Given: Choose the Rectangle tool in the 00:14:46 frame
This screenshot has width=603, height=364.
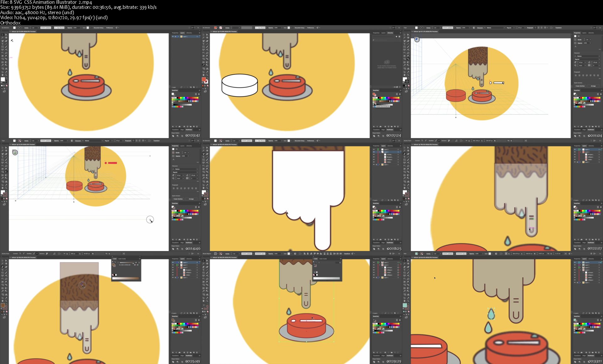Looking at the screenshot, I should click(x=3, y=160).
